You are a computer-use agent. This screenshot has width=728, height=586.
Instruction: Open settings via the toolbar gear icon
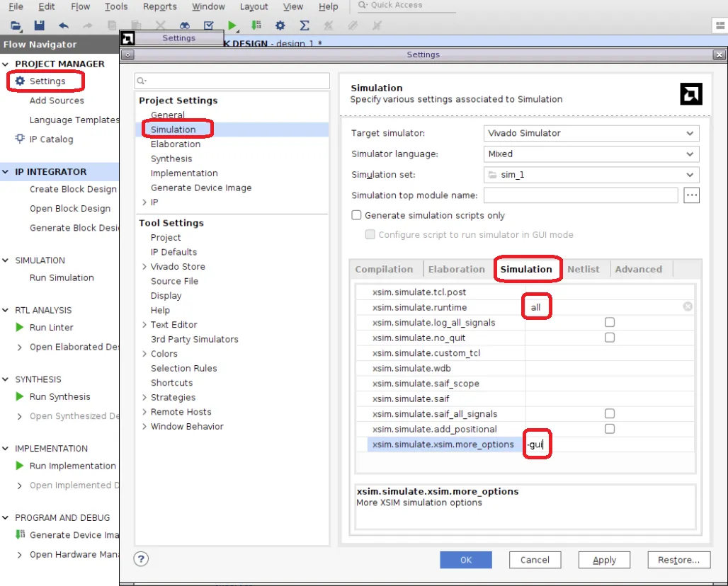click(280, 25)
